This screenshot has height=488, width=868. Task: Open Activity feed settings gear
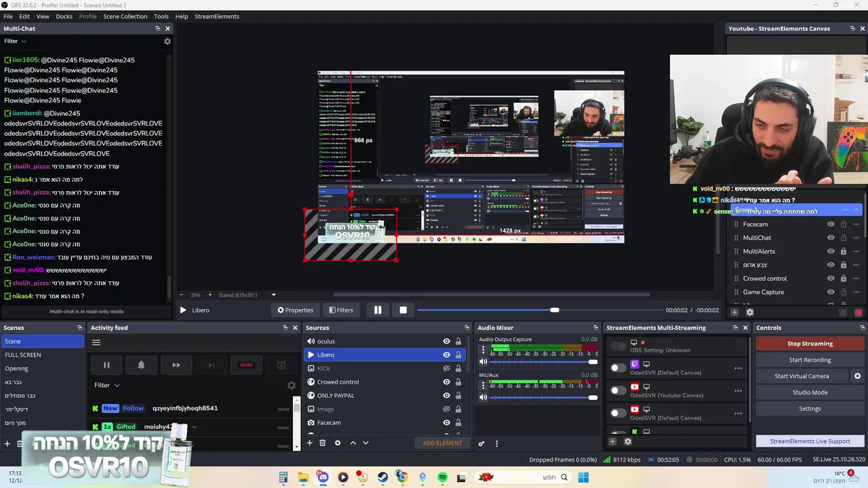click(292, 385)
